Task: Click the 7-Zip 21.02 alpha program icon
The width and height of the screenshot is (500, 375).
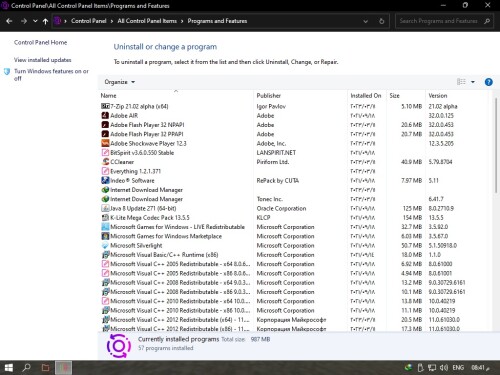Action: (105, 106)
